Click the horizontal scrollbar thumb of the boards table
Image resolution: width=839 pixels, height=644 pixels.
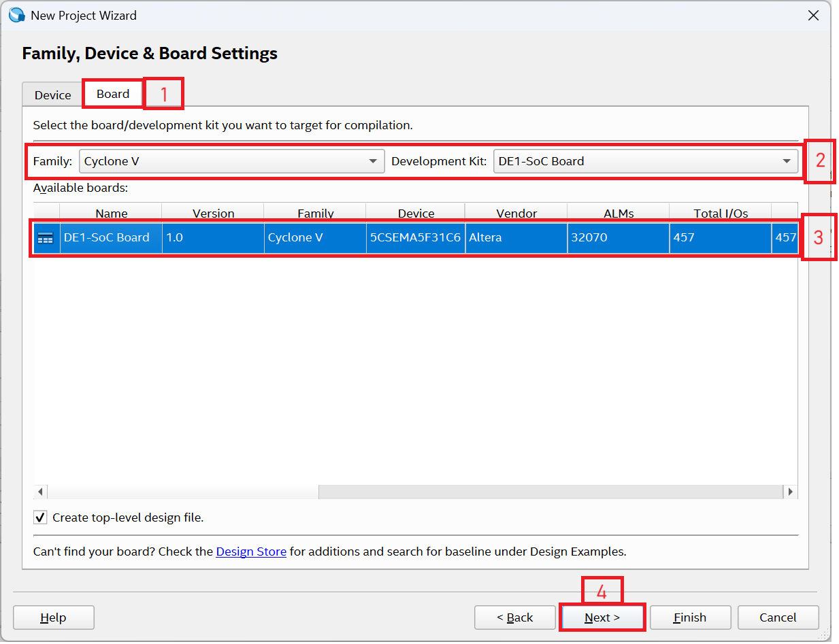[183, 492]
